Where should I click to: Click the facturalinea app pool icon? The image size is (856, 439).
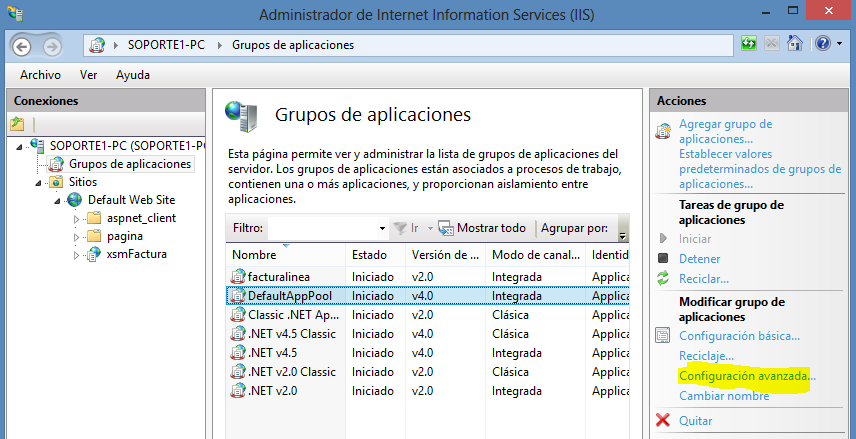(x=238, y=277)
